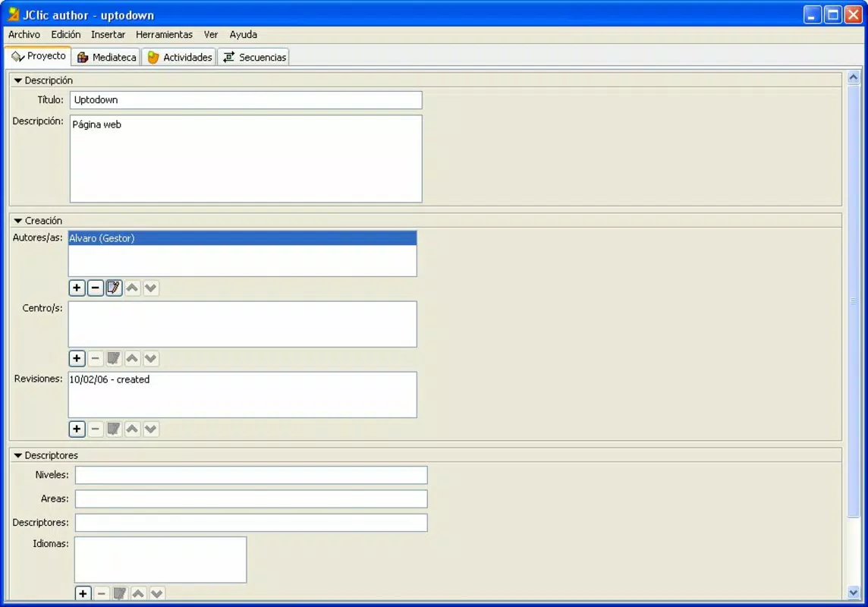Switch to the Proyecto tab

(38, 56)
